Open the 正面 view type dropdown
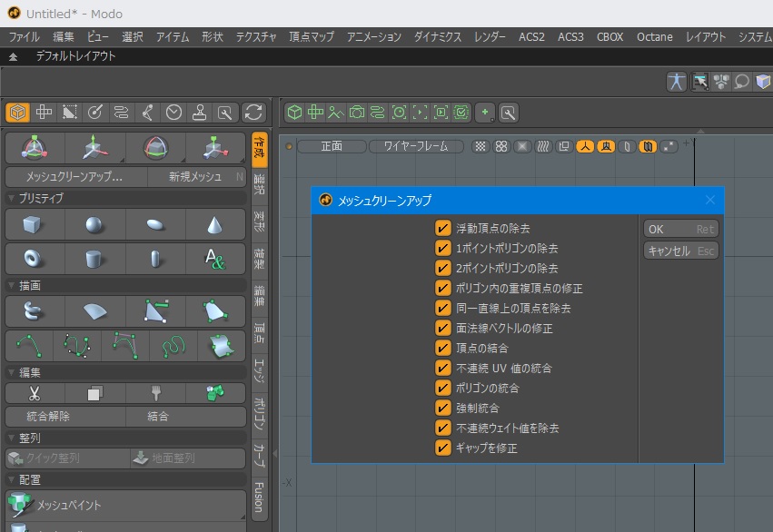 coord(332,146)
